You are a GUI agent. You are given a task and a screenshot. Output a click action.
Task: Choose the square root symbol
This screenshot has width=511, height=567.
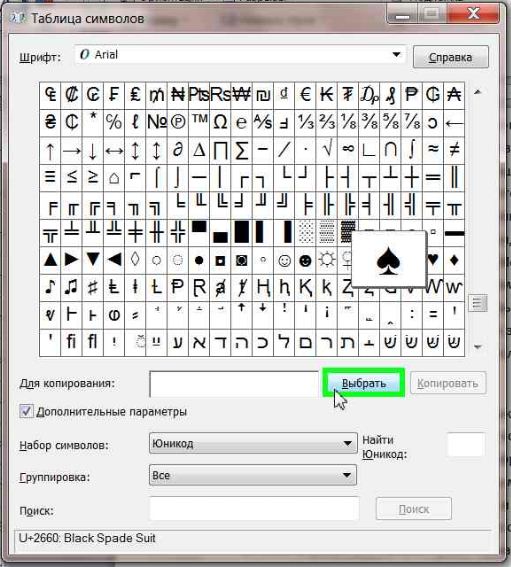[x=327, y=150]
